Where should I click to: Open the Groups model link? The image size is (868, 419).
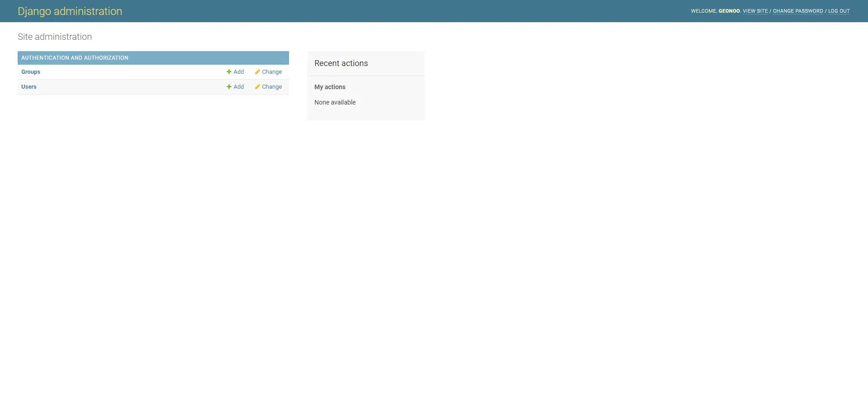(x=31, y=72)
